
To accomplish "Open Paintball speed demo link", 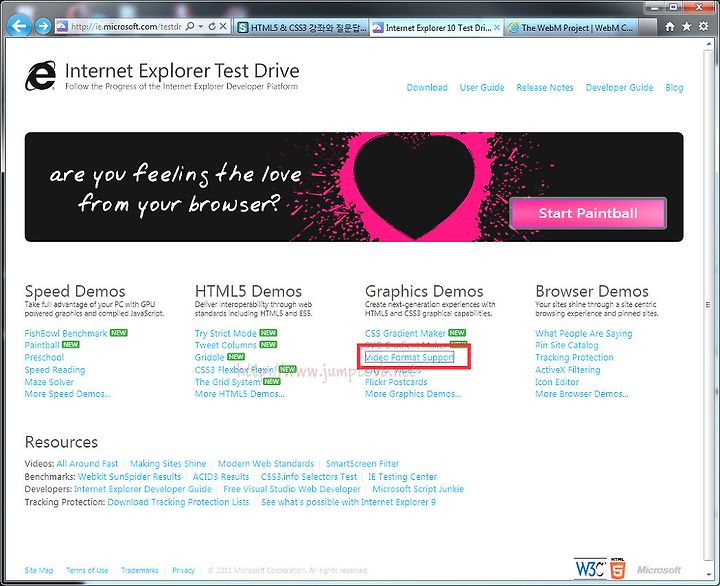I will click(42, 345).
